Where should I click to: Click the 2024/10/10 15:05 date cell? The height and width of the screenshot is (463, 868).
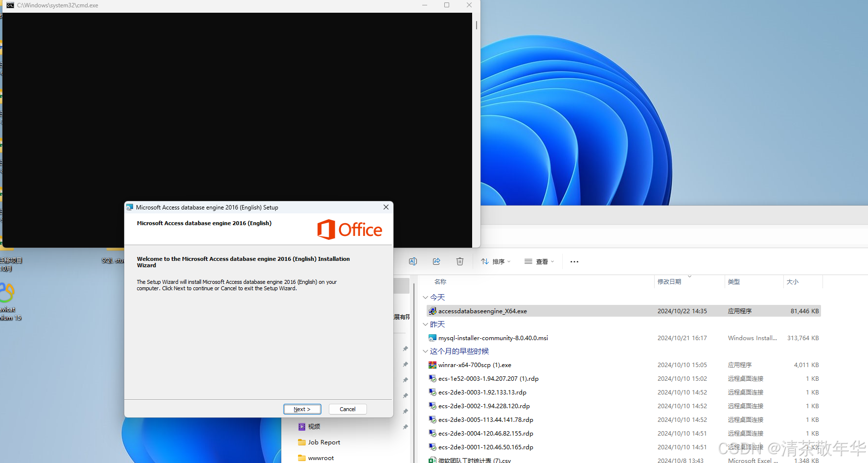[682, 365]
